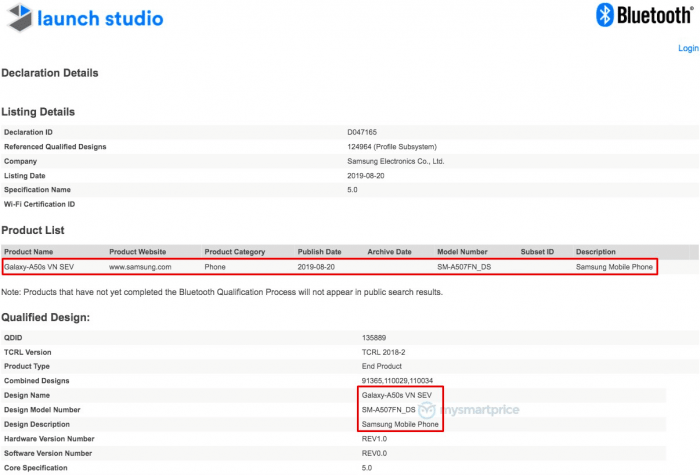Viewport: 700px width, 475px height.
Task: Click the Declaration ID value D047165
Action: pos(361,132)
